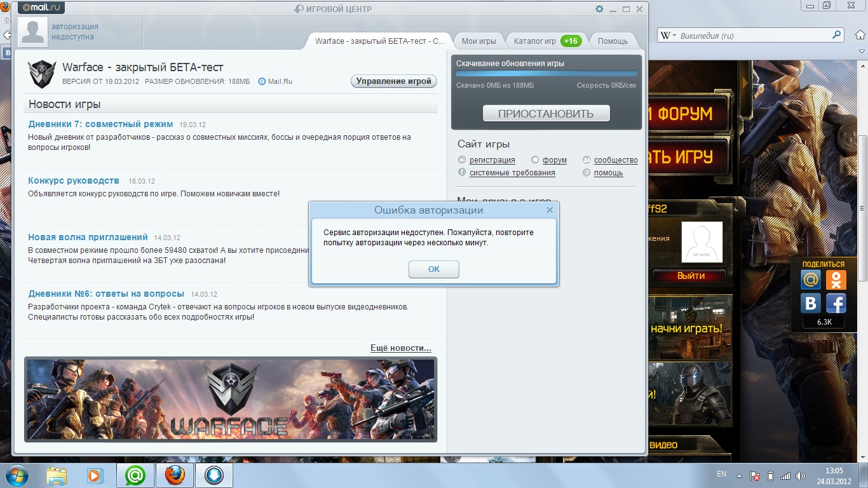The image size is (868, 488).
Task: Open news Дневники 7: совместный режим
Action: tap(100, 124)
